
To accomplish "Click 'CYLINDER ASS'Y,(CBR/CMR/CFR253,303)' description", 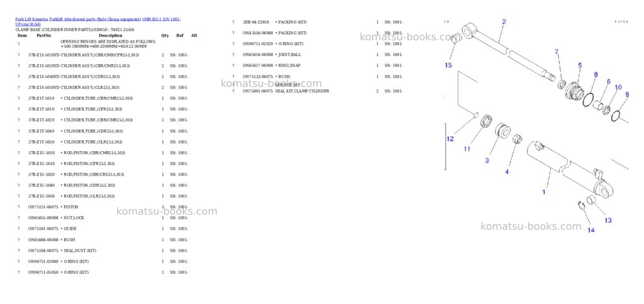I will tap(100, 55).
